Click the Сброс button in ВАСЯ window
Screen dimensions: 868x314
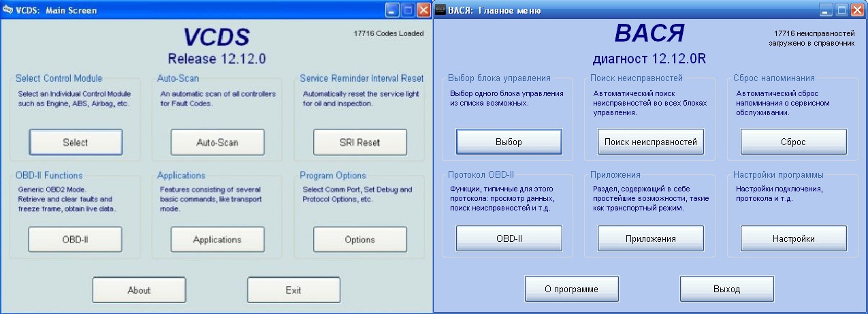pyautogui.click(x=793, y=142)
